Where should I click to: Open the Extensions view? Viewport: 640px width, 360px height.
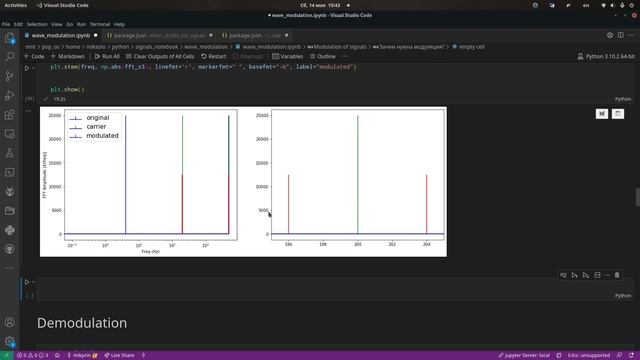pos(9,115)
